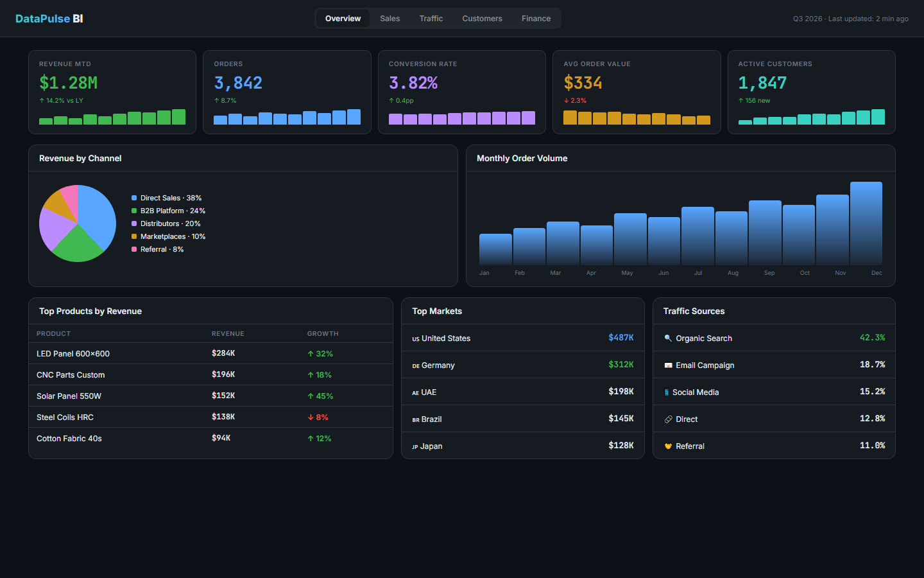Click the green Revenue MTD sparkline
The width and height of the screenshot is (924, 578).
click(x=112, y=116)
